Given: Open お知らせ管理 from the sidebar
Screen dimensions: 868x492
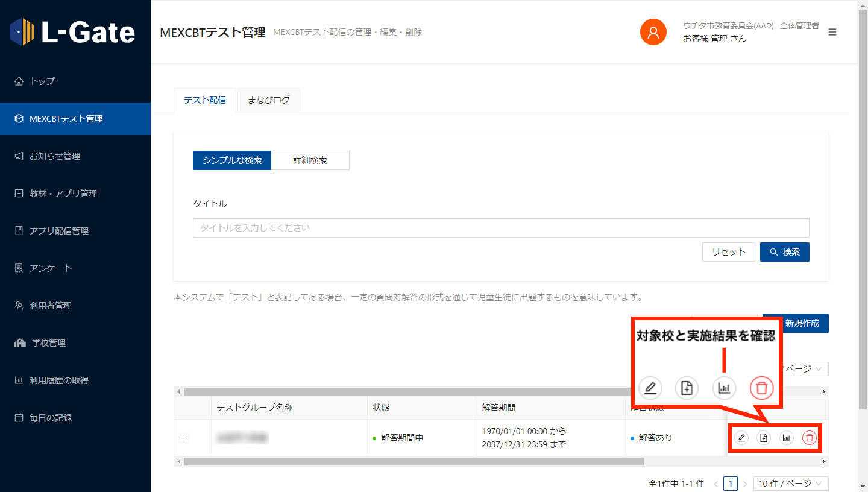Looking at the screenshot, I should 54,156.
